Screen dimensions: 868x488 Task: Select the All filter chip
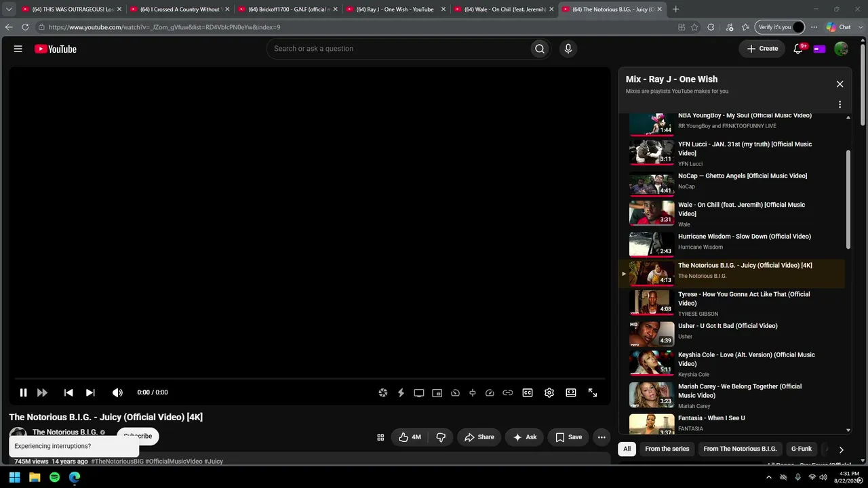tap(627, 449)
